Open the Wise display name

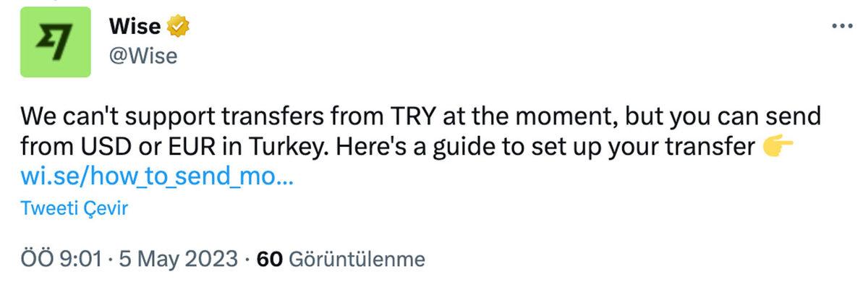[135, 28]
